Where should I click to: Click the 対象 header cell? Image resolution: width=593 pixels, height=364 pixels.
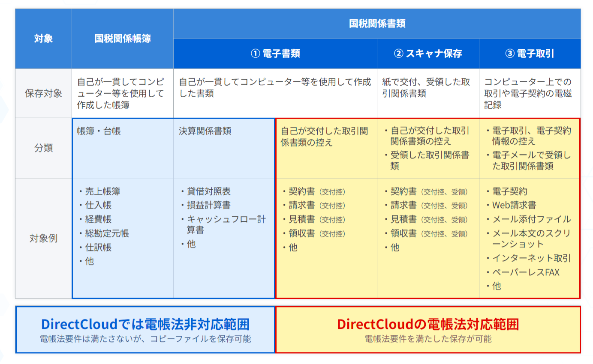point(43,39)
